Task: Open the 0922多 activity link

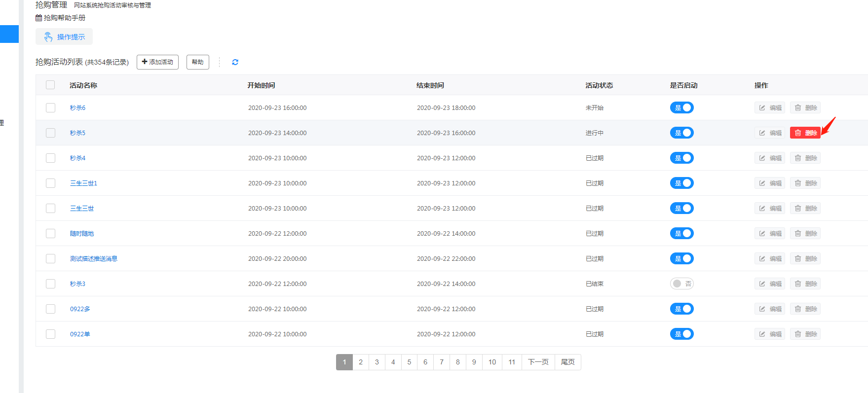Action: pyautogui.click(x=80, y=309)
